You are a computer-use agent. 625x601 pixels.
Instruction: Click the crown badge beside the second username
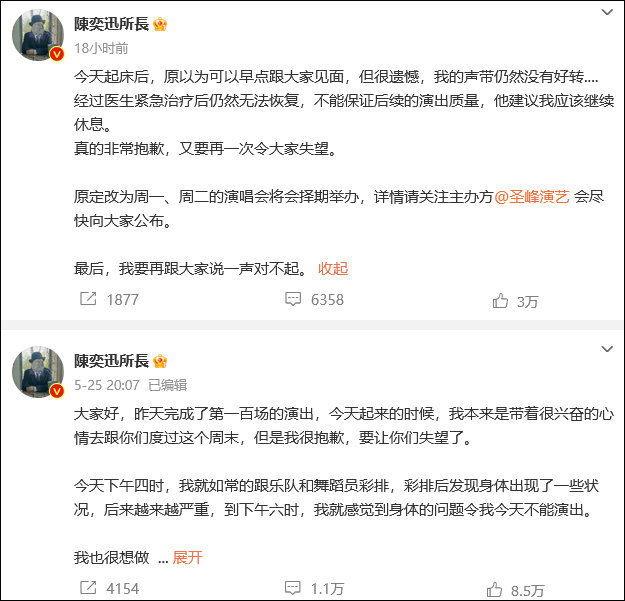(x=160, y=360)
